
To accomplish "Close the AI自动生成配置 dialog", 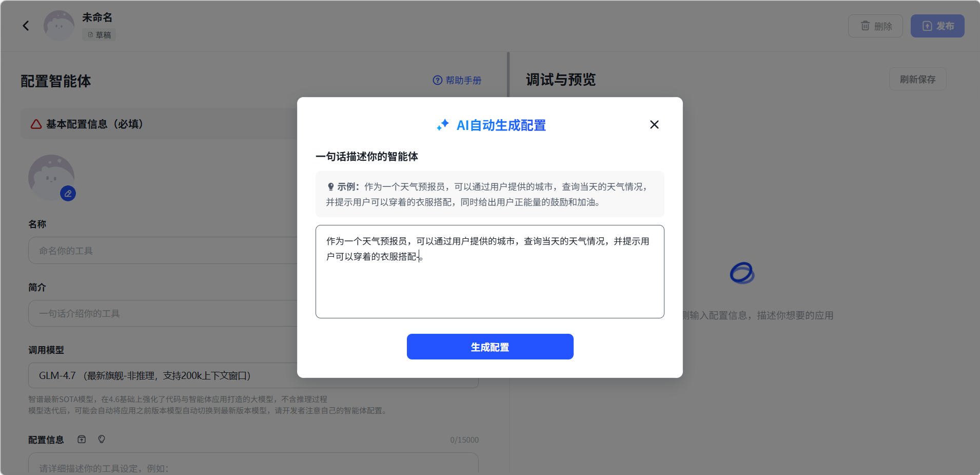I will coord(654,125).
